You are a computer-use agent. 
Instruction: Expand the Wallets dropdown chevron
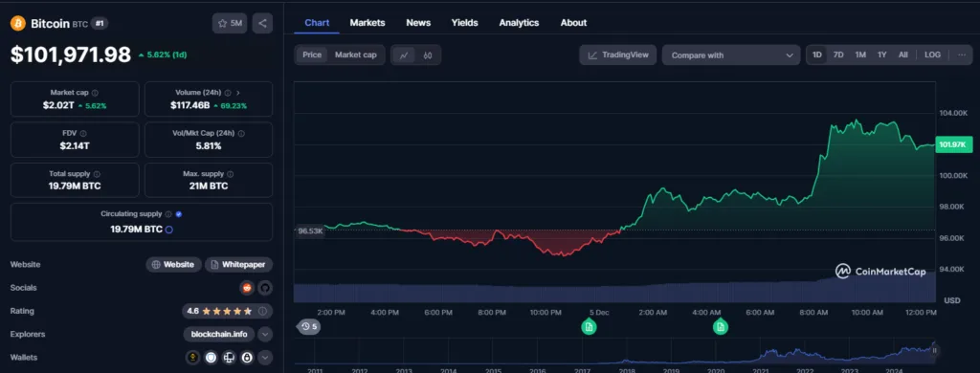pos(265,358)
